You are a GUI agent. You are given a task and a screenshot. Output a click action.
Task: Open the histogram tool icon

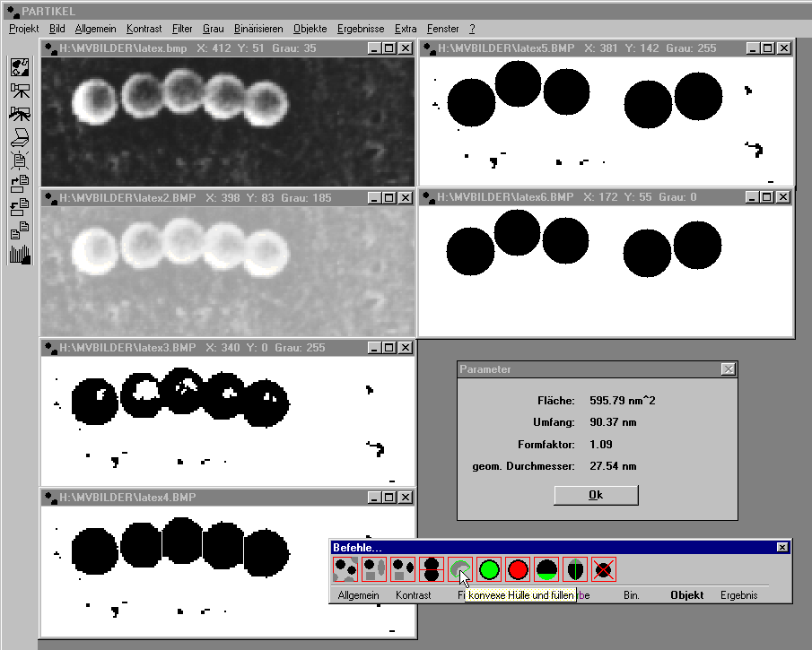21,254
